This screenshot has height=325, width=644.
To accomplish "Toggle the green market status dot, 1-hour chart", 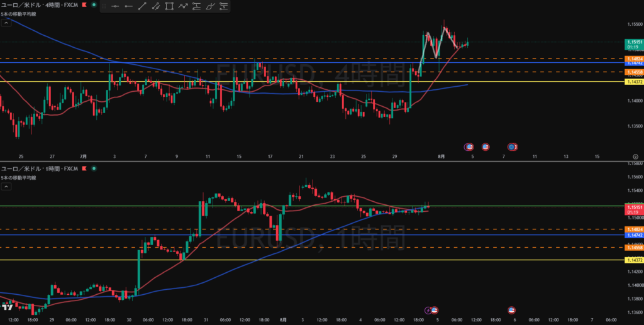I will [94, 168].
